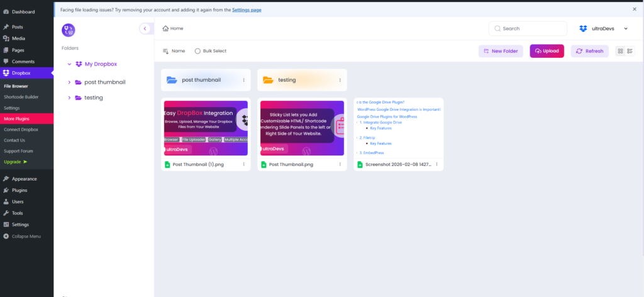644x297 pixels.
Task: Click the Home house icon in breadcrumb
Action: 165,28
